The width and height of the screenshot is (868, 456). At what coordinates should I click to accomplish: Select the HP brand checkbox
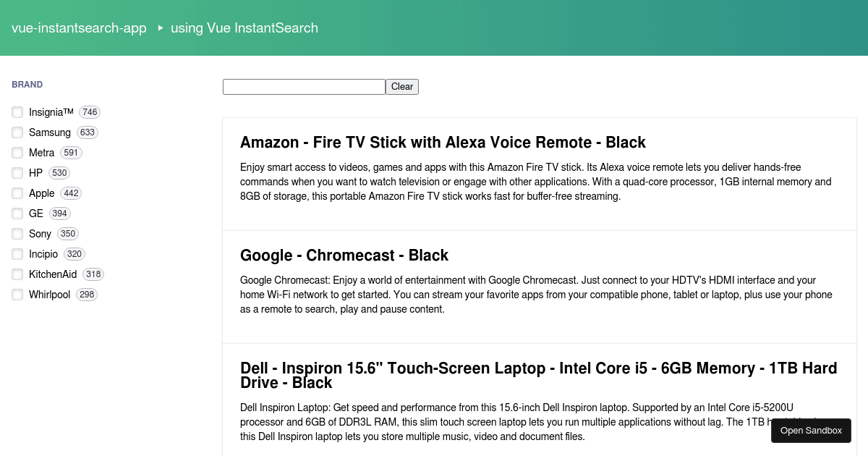(x=17, y=173)
